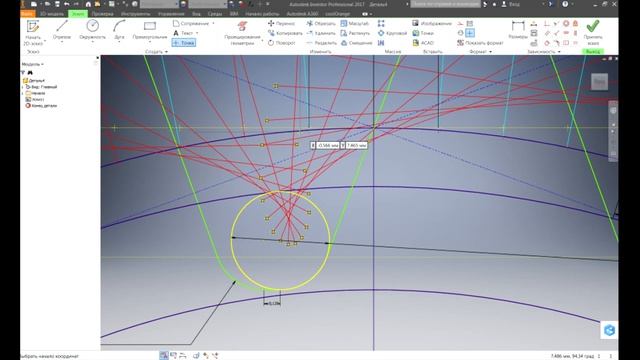640x360 pixels.
Task: Expand the Line tool dropdown arrow
Action: [62, 42]
